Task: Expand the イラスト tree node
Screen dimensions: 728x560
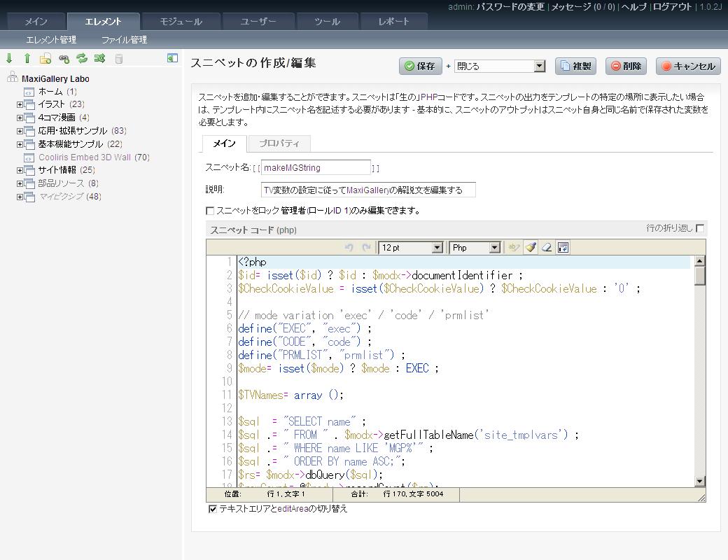Action: coord(20,104)
